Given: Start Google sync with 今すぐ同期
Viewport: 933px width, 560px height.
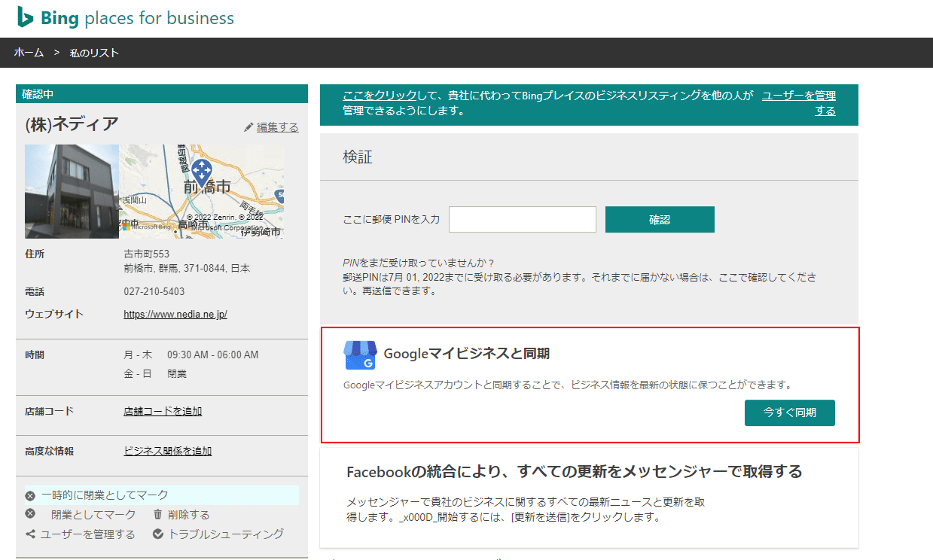Looking at the screenshot, I should (x=790, y=412).
